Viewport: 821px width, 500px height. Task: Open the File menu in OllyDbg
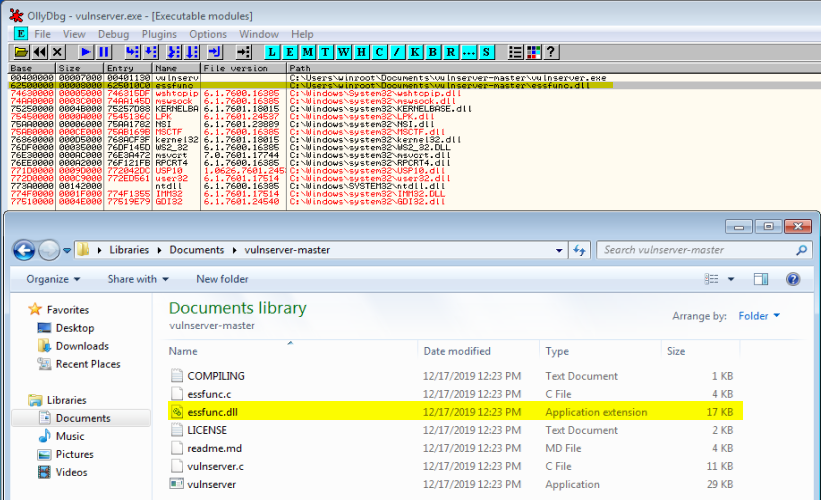coord(42,34)
